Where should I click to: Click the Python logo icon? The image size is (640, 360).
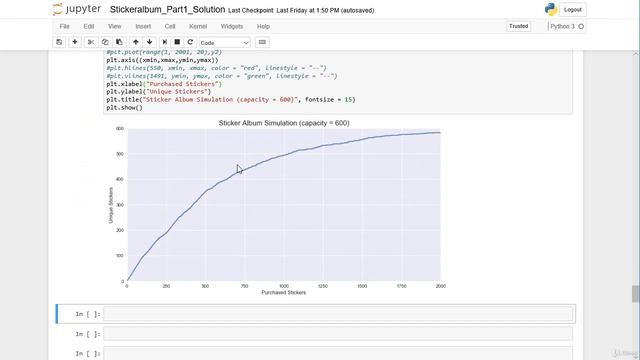point(551,9)
